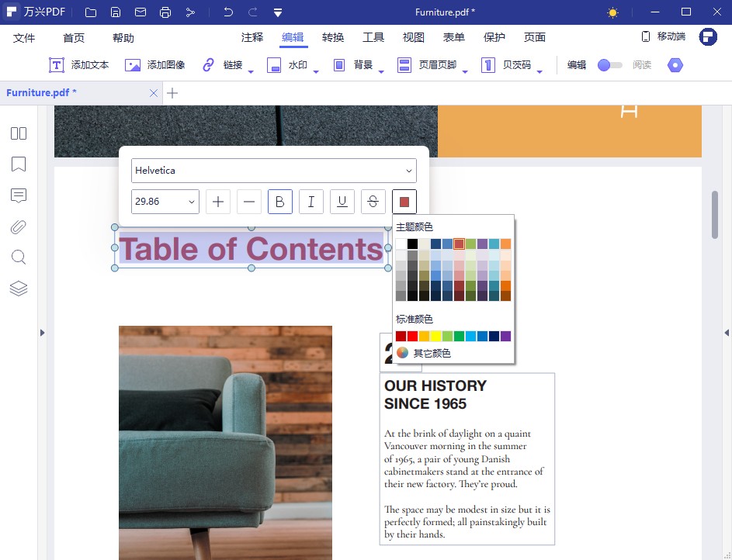Show the page thumbnails panel
This screenshot has height=560, width=732.
(x=19, y=133)
